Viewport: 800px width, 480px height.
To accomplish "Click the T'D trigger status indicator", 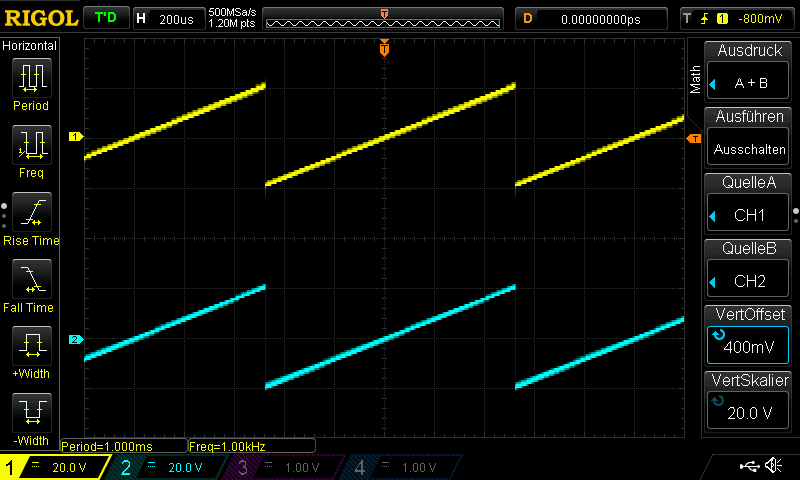I will click(x=106, y=18).
